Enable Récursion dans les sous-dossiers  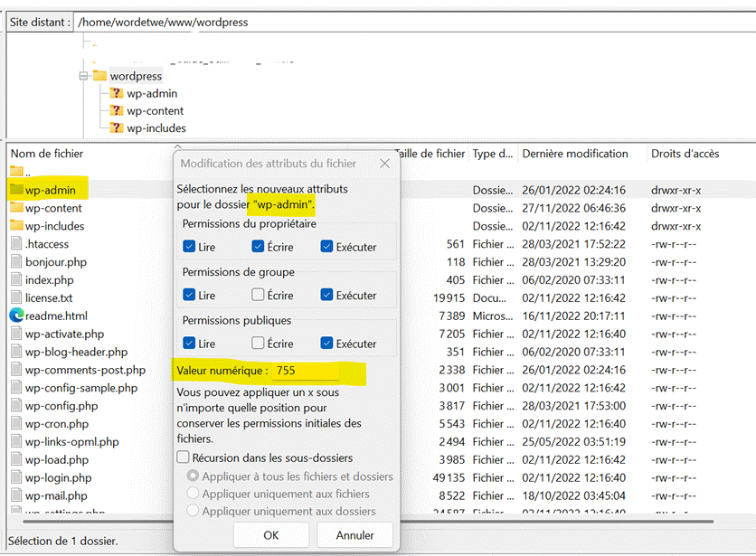click(x=184, y=457)
